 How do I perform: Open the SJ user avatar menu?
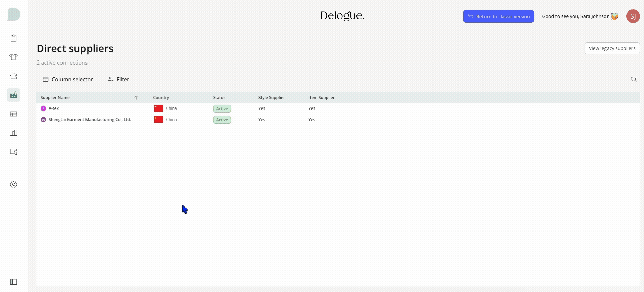(x=633, y=16)
